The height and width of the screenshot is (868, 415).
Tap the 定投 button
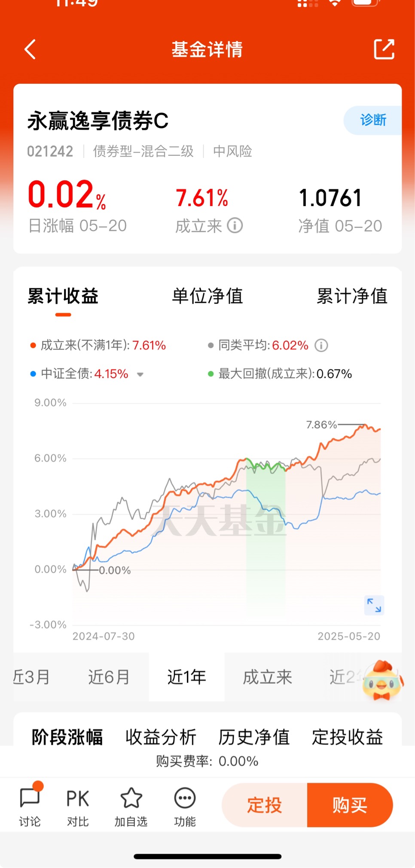265,805
